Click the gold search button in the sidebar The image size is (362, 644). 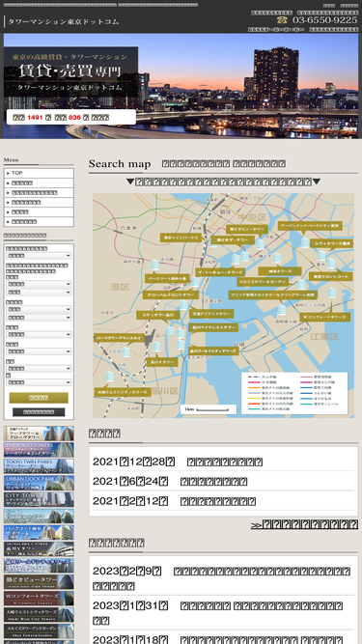coord(39,398)
